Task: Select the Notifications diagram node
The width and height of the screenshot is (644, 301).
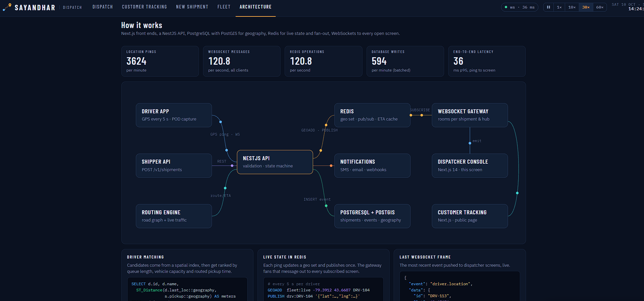Action: [372, 166]
